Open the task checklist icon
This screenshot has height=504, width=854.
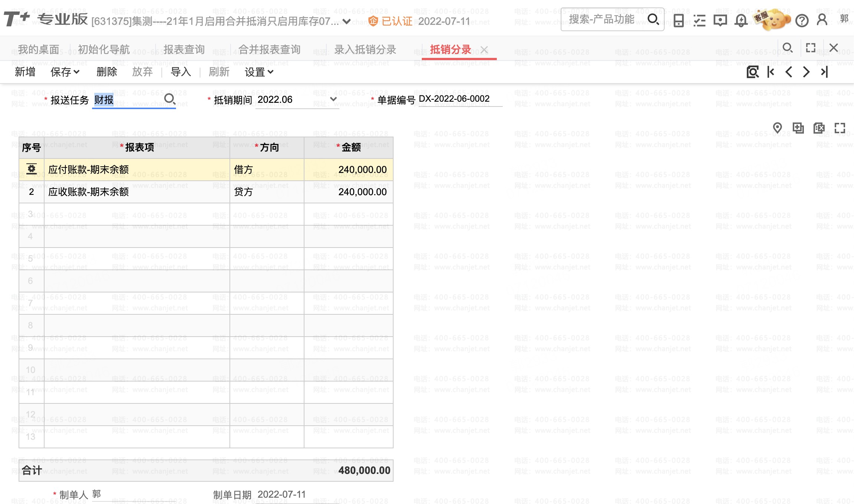tap(700, 20)
